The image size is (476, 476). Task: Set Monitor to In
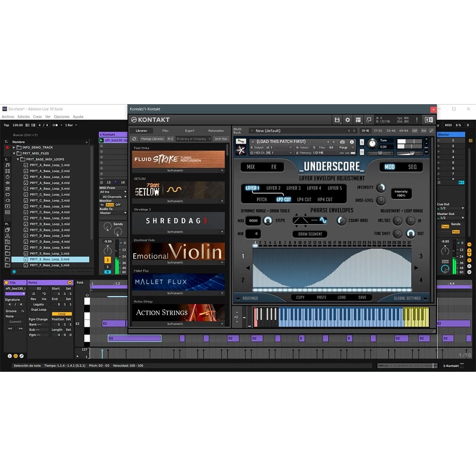[x=102, y=205]
